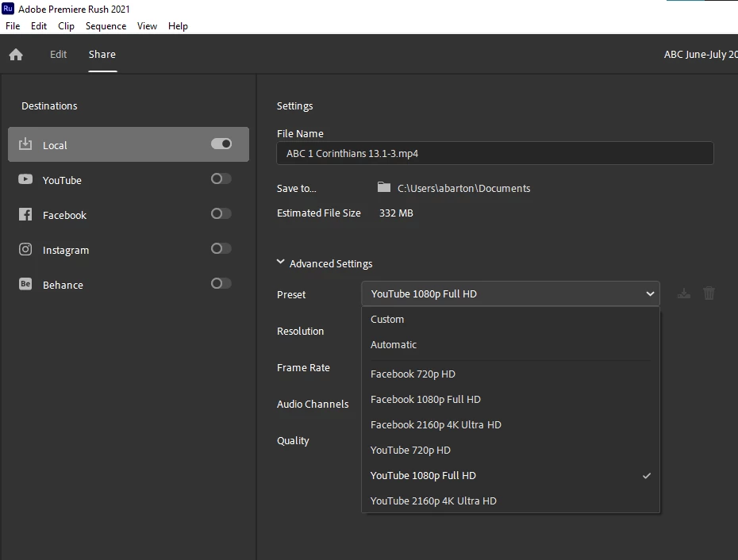Open the Edit menu in the menu bar
738x560 pixels.
[x=39, y=26]
